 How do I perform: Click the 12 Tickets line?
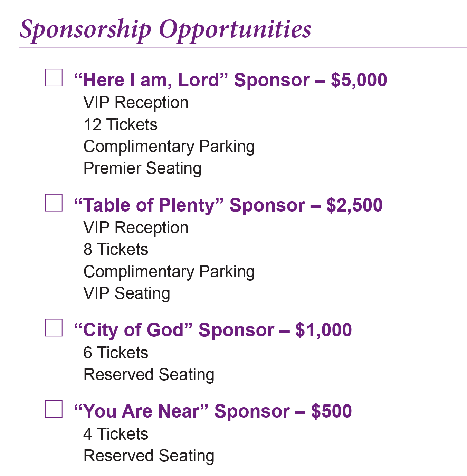click(121, 125)
